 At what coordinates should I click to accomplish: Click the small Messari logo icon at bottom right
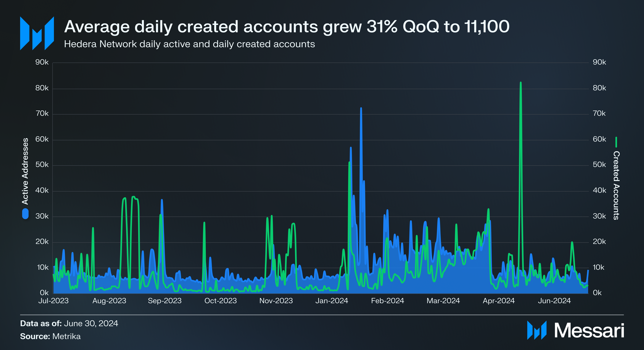pyautogui.click(x=536, y=330)
